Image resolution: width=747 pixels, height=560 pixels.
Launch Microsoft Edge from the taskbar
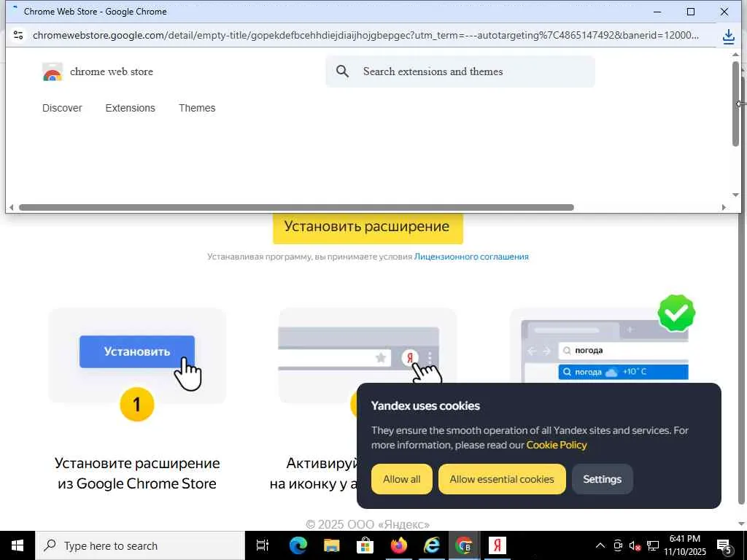pos(298,545)
